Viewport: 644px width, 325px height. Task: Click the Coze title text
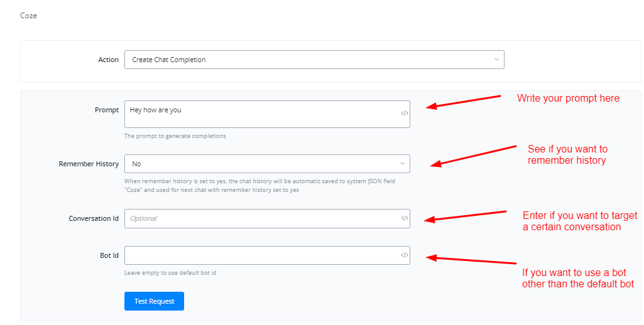pos(29,16)
